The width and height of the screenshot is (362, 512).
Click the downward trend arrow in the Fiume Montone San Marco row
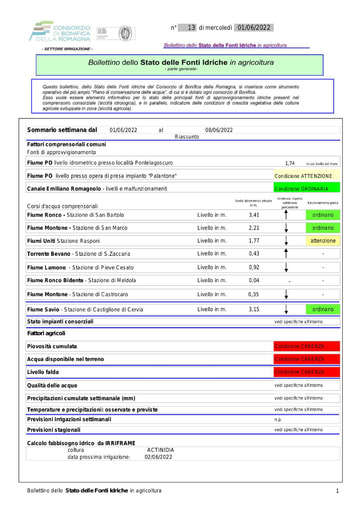(x=286, y=228)
